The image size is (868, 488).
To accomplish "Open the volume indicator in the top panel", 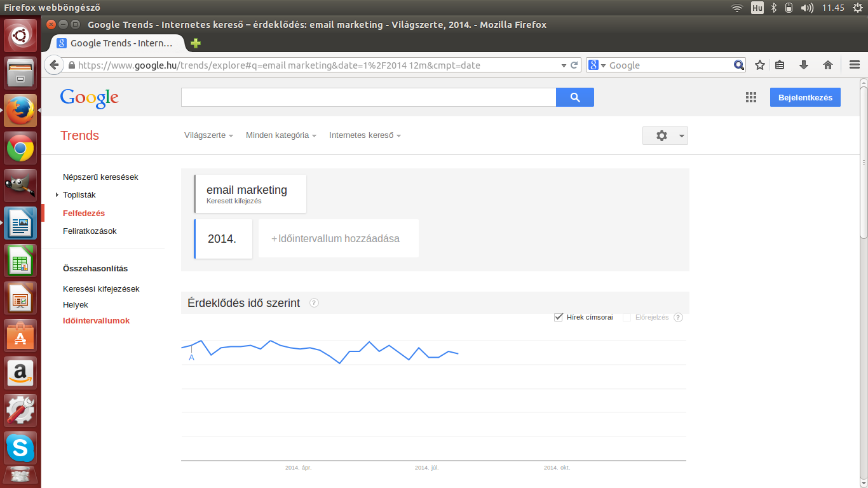I will click(807, 8).
